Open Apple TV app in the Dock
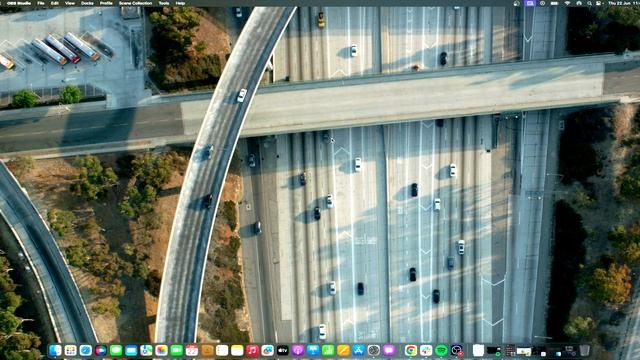 tap(282, 350)
